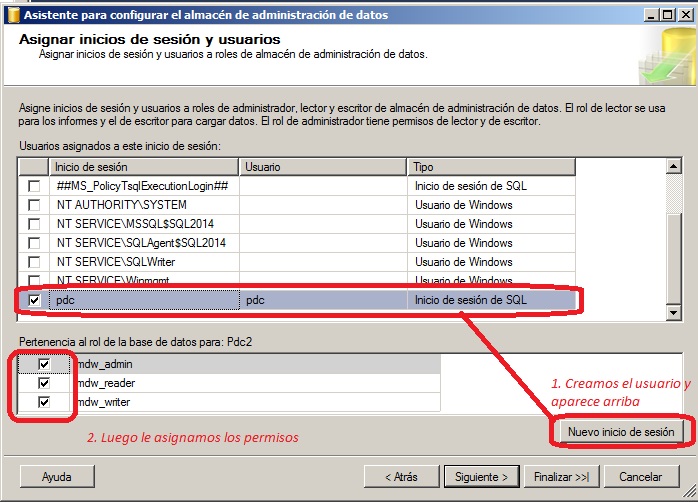Select the NT SERVICE\SQLWriter row text

[x=116, y=262]
